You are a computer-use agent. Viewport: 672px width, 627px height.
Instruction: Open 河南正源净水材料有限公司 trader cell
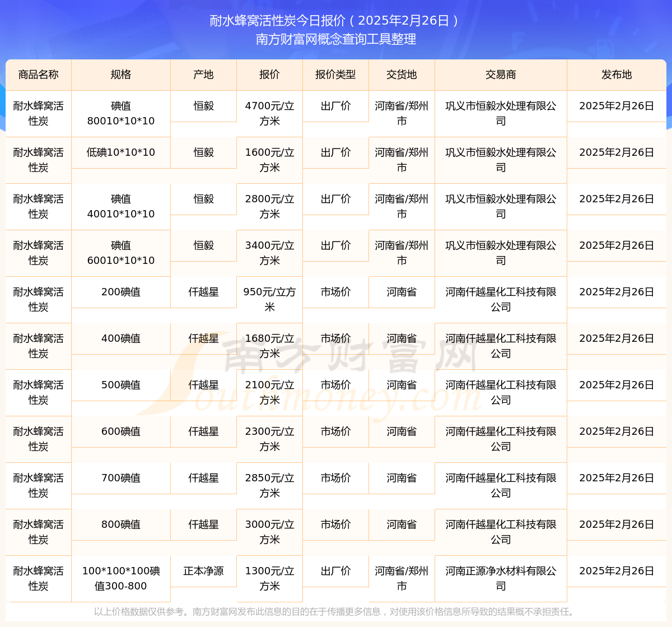(501, 578)
